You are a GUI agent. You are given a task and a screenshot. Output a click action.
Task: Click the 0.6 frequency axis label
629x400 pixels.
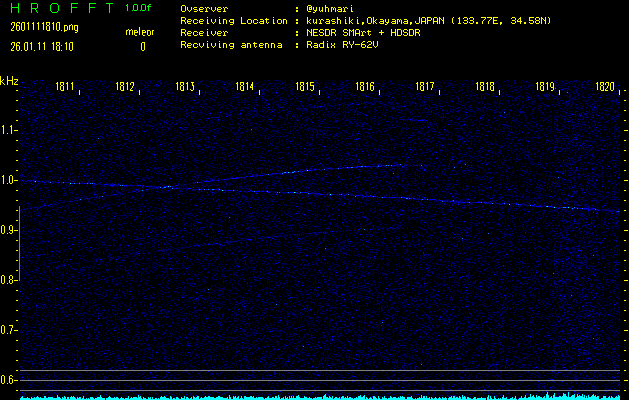9,380
